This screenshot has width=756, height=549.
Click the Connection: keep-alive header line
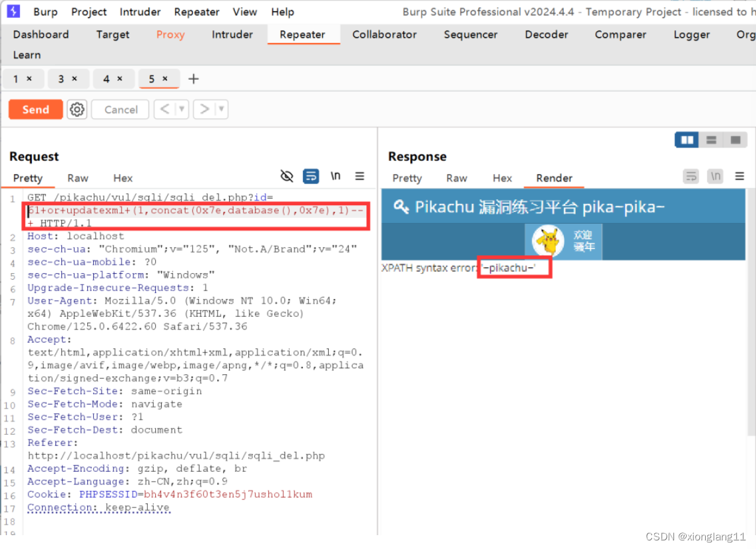coord(98,507)
